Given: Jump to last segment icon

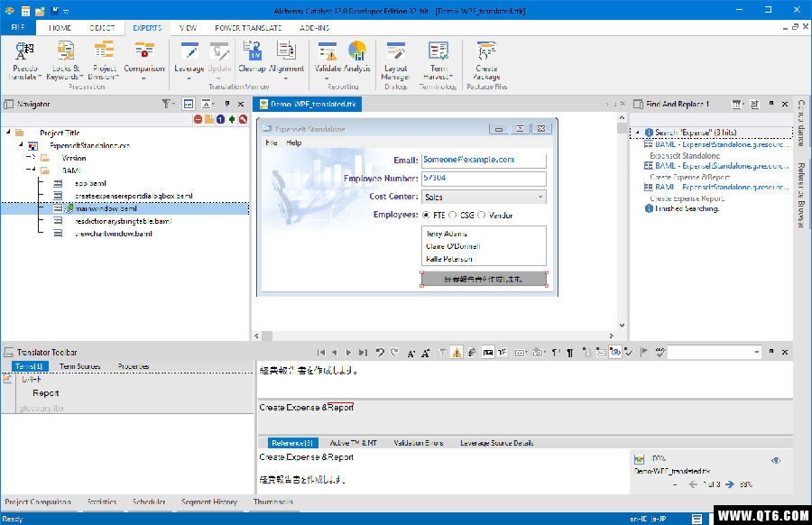Looking at the screenshot, I should (x=363, y=353).
